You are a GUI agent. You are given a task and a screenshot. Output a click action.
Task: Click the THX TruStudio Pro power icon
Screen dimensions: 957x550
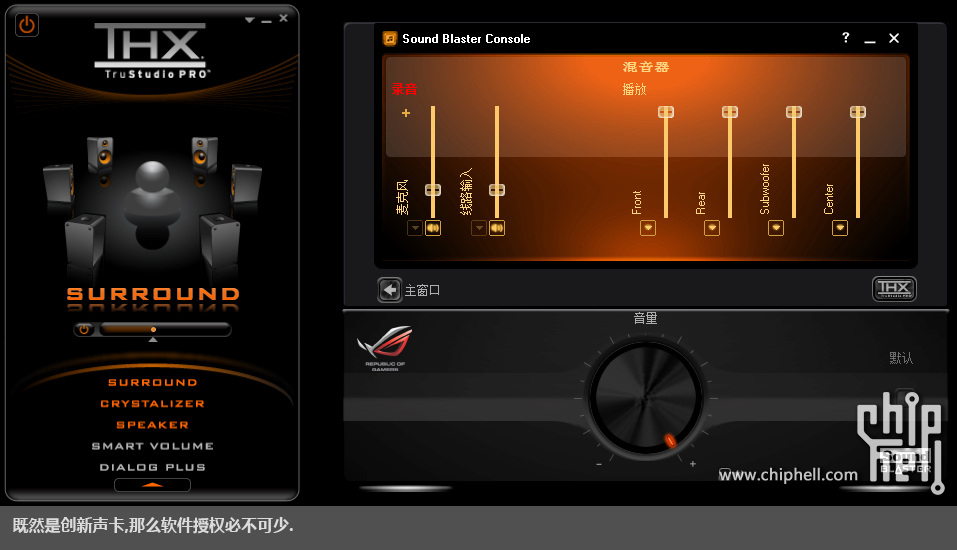pos(27,25)
